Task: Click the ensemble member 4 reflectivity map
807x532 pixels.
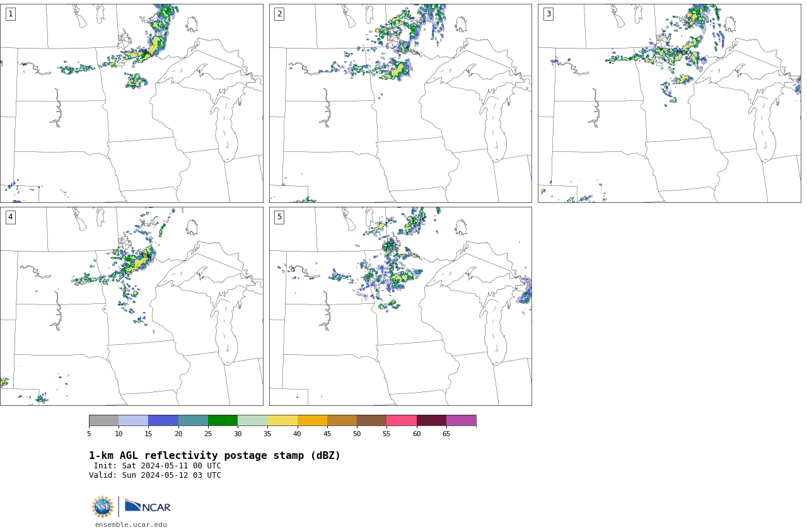Action: pyautogui.click(x=131, y=306)
